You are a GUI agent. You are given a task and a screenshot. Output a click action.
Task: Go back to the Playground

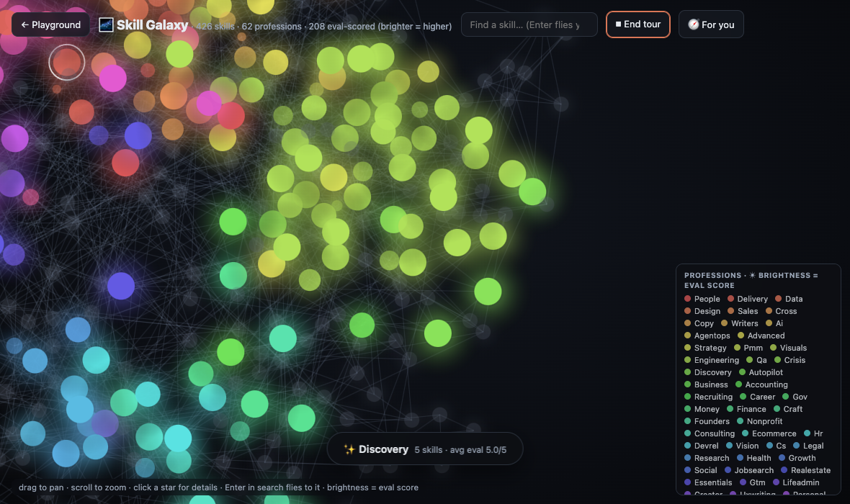(x=50, y=25)
